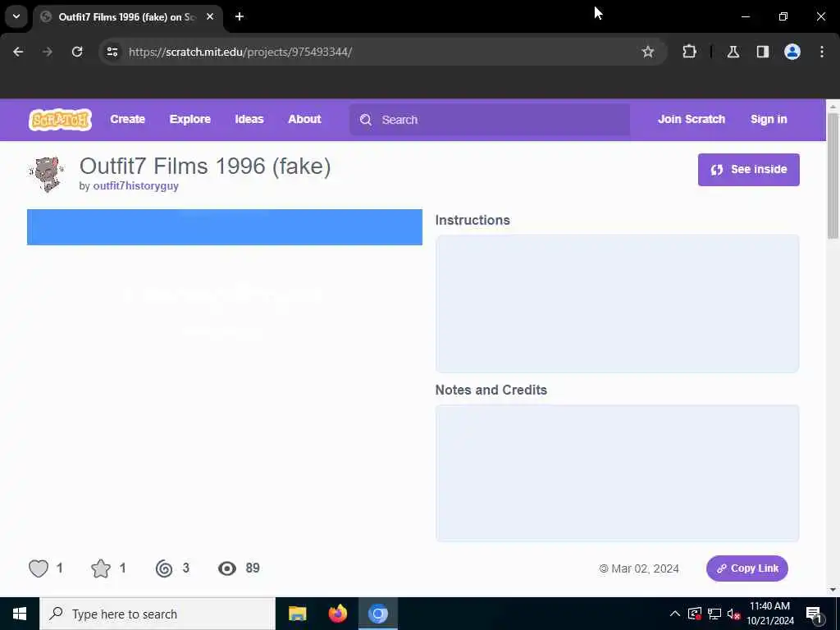Open the taskbar clock and date

click(769, 614)
